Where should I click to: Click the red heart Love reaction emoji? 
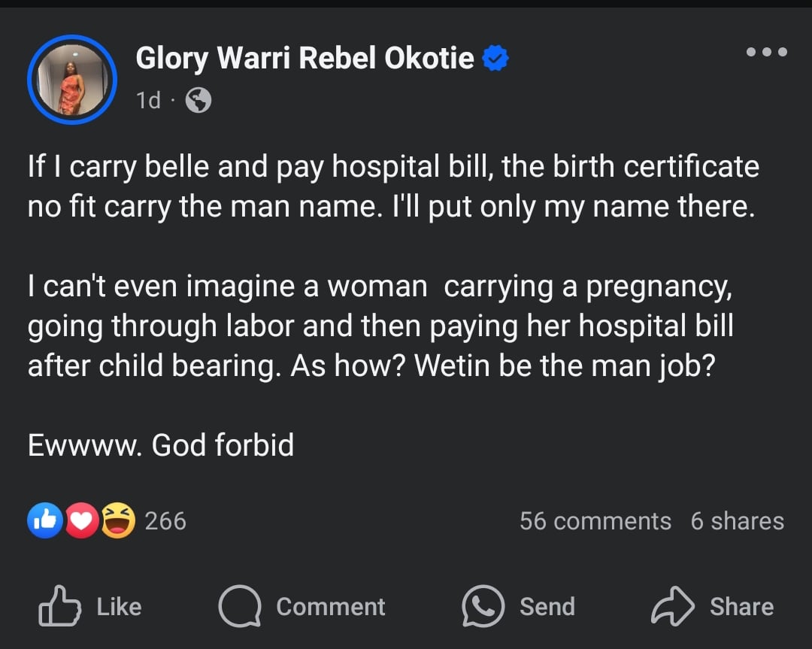point(81,520)
